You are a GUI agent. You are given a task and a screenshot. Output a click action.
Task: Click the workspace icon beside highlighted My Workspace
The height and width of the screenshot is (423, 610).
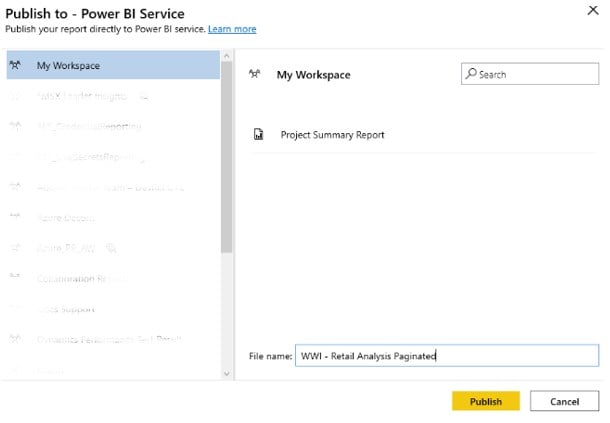15,65
